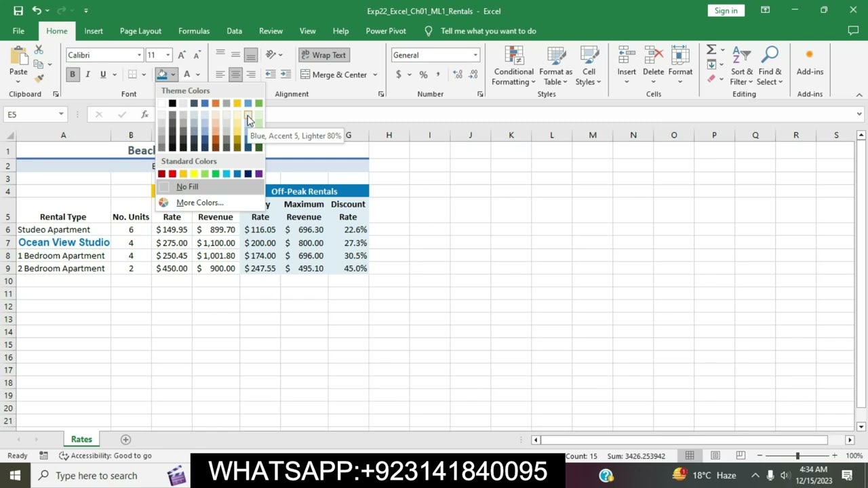
Task: Add a new sheet with plus icon
Action: (125, 440)
